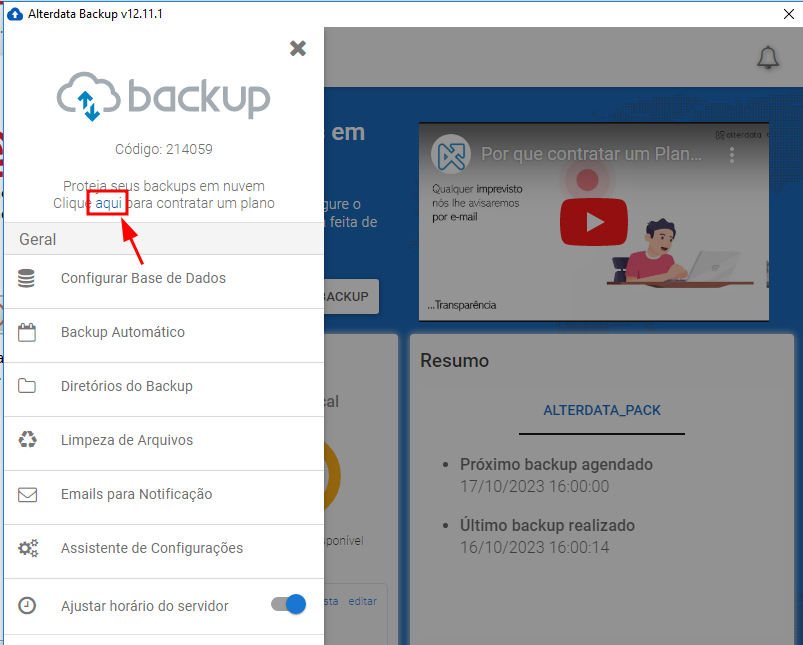Click the video channel avatar icon

click(451, 154)
